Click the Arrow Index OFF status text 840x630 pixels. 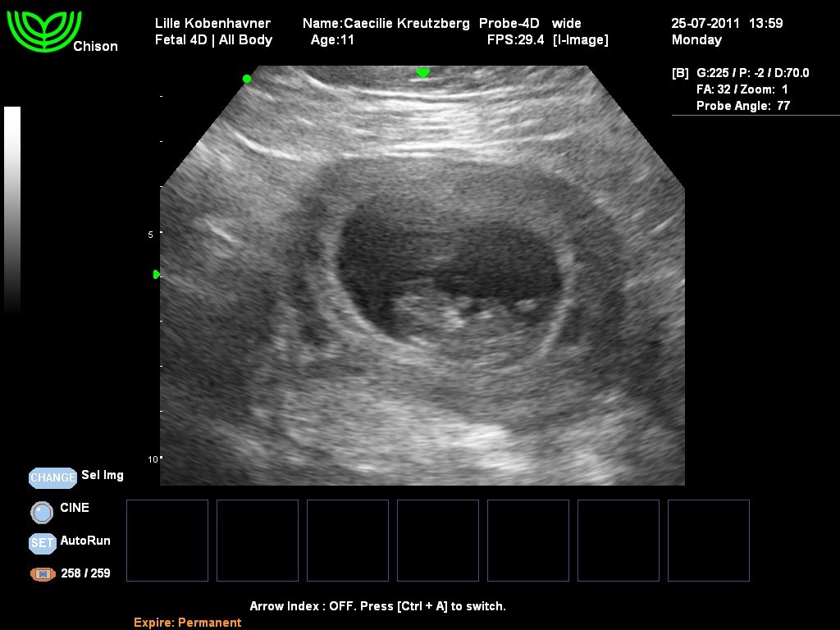(377, 606)
